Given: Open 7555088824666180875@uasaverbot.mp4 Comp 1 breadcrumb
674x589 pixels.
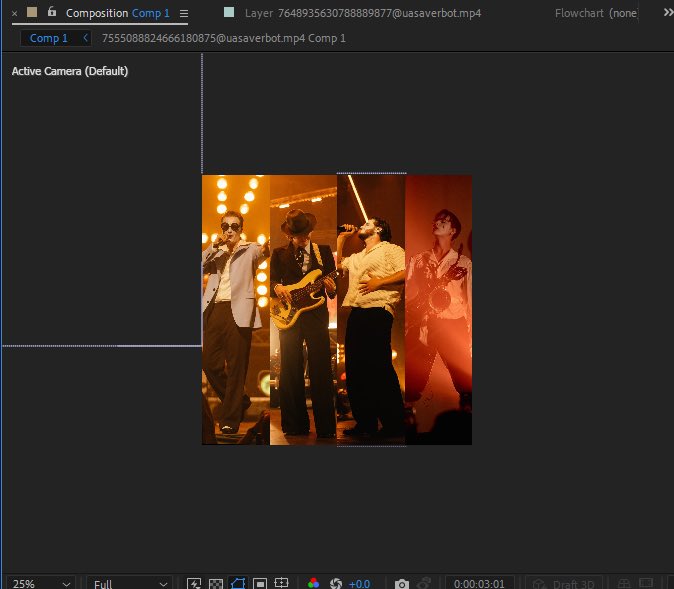Looking at the screenshot, I should 224,38.
